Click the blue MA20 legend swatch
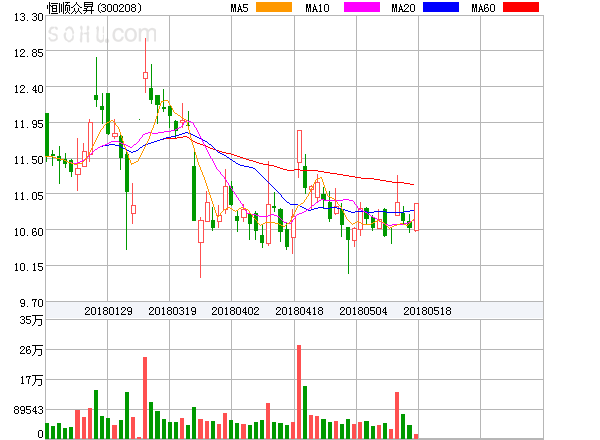The image size is (600, 440). pyautogui.click(x=441, y=7)
